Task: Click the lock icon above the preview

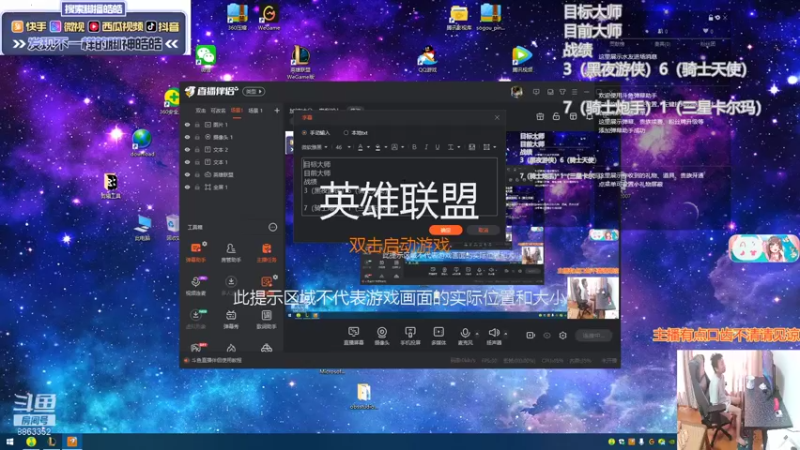Action: (x=556, y=117)
